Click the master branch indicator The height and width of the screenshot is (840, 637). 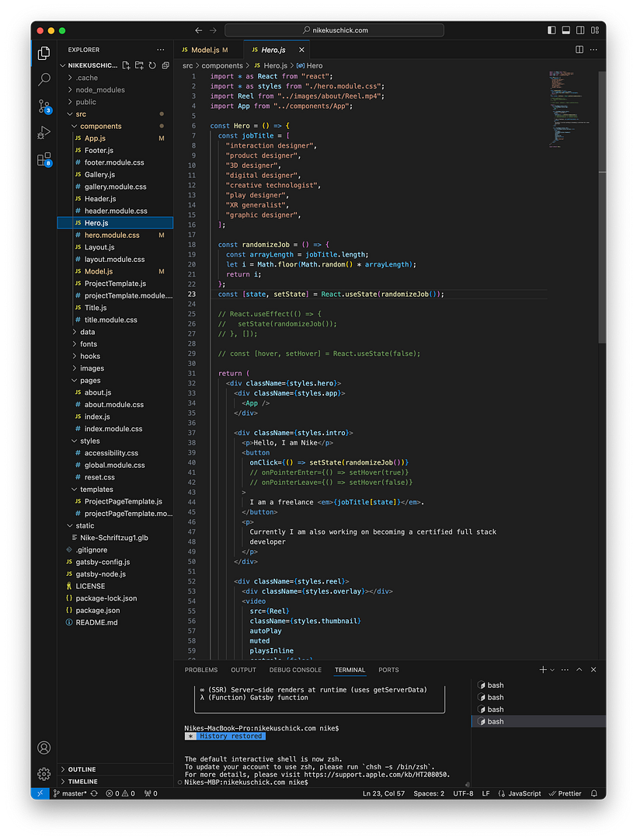point(70,793)
